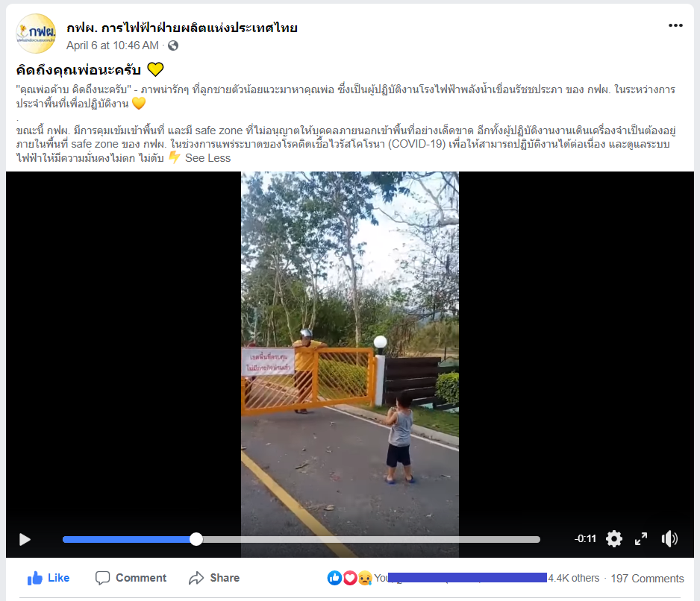Click the video frame showing the child
The height and width of the screenshot is (601, 700).
350,348
